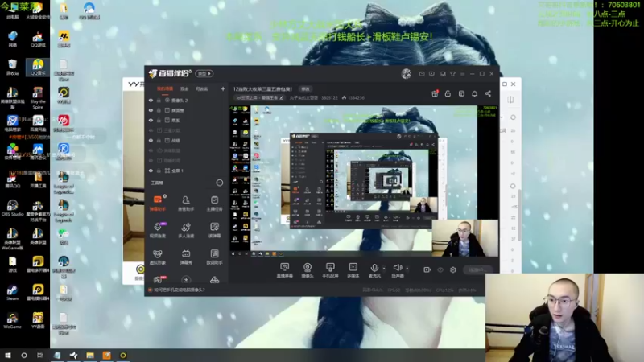The image size is (644, 362).
Task: Open the gift box icon with red badge
Action: click(x=435, y=93)
